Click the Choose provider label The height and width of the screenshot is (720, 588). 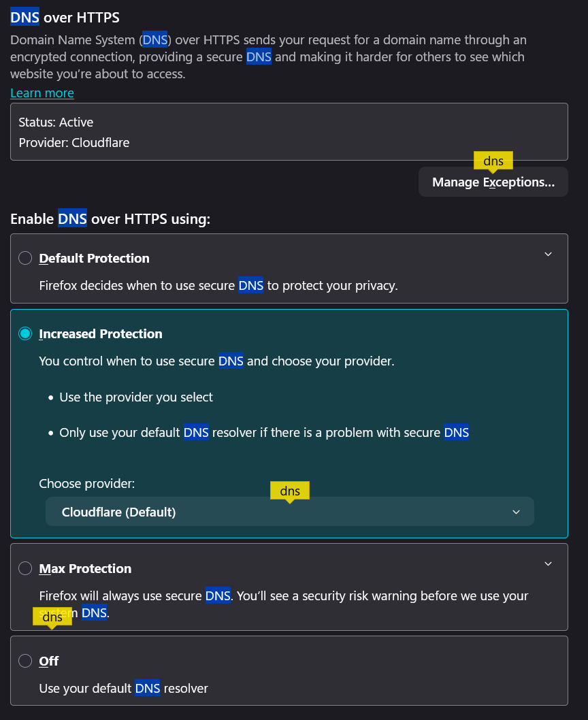(x=87, y=484)
